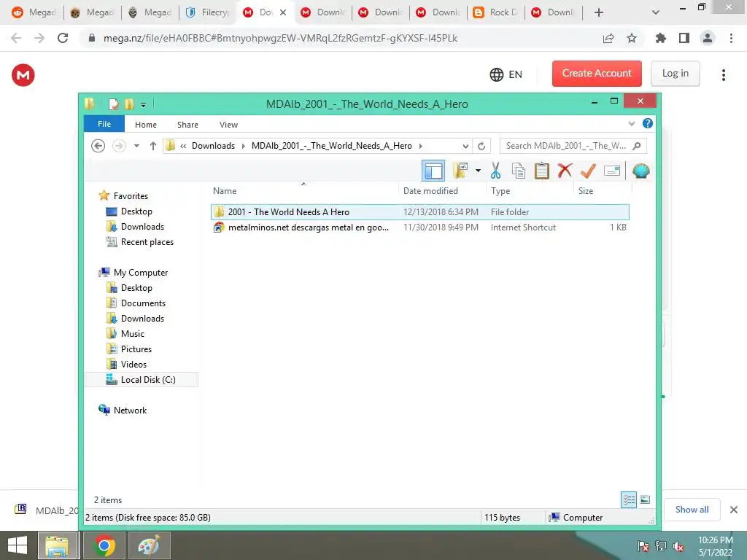
Task: Click the Copy pages icon
Action: tap(519, 171)
